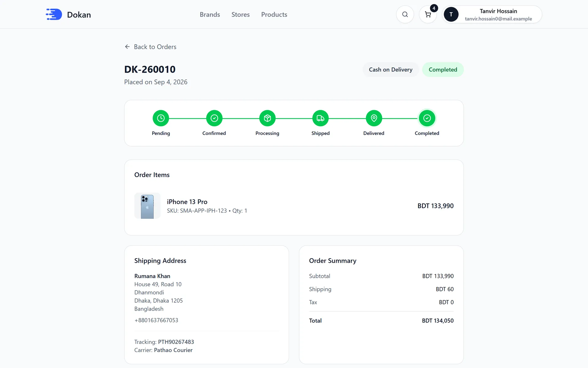Click Dhaka, Dhaka 1205 address line
The height and width of the screenshot is (368, 588).
pos(159,301)
